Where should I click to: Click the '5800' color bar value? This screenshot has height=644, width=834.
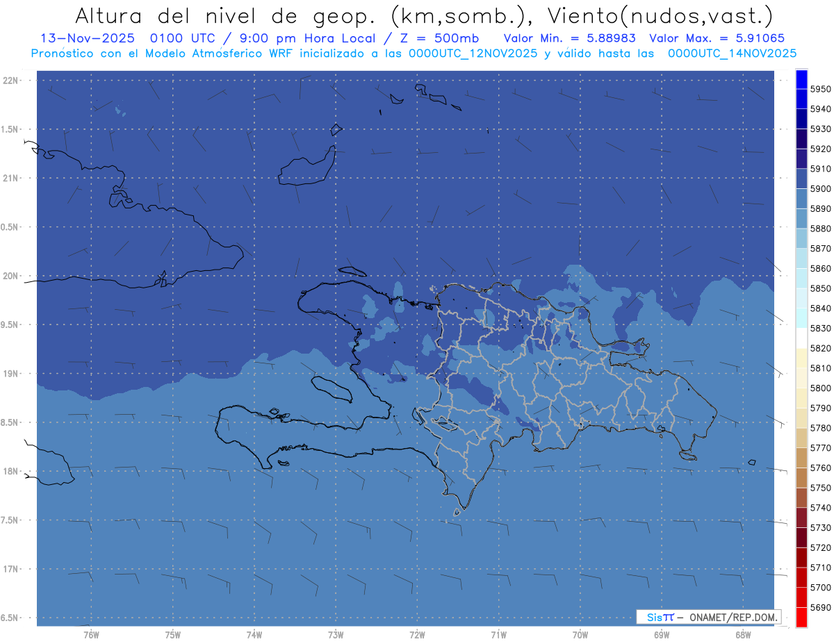820,388
